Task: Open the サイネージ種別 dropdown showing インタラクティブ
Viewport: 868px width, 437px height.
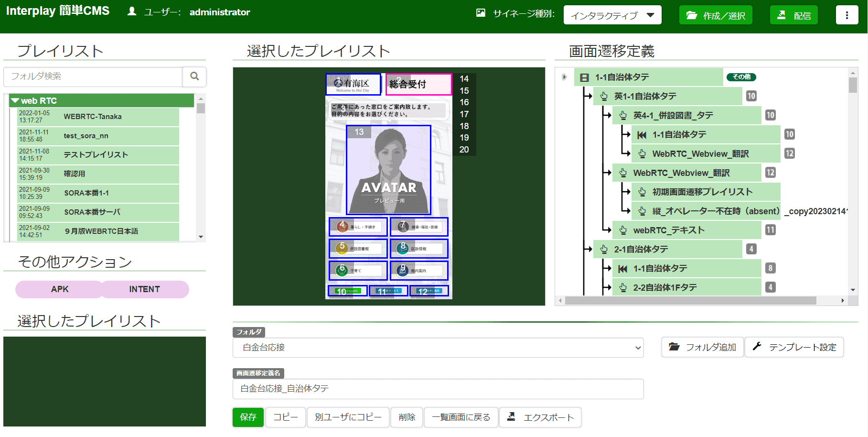Action: 612,14
